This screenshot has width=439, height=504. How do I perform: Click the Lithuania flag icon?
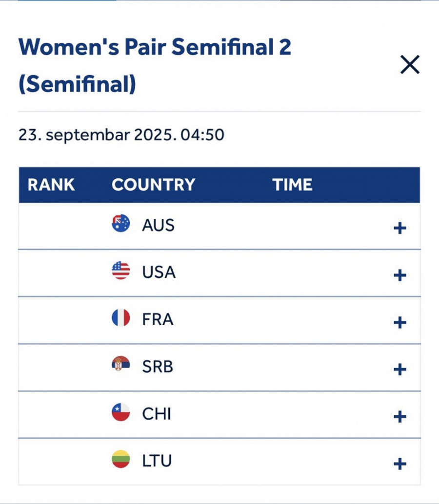click(121, 459)
